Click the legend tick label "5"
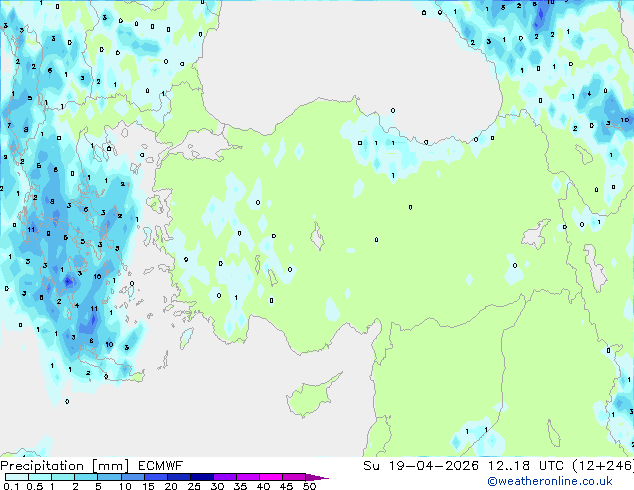 click(x=98, y=486)
